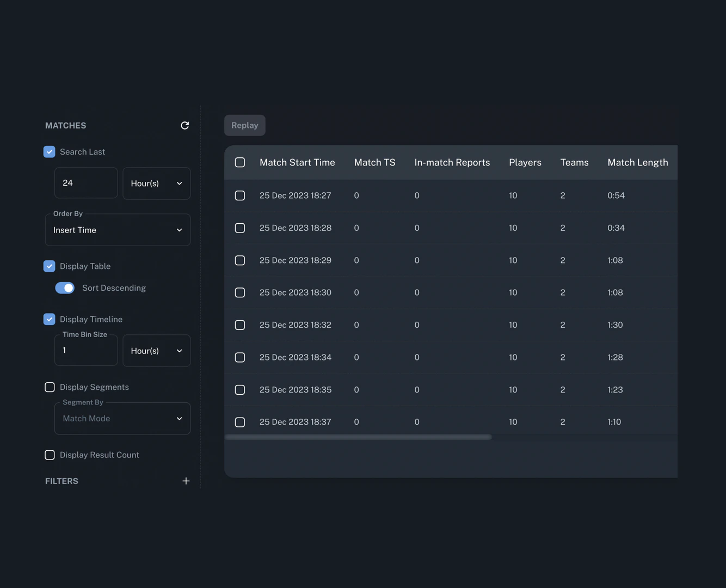Sort by the Match Start Time column header
Image resolution: width=726 pixels, height=588 pixels.
pos(297,163)
